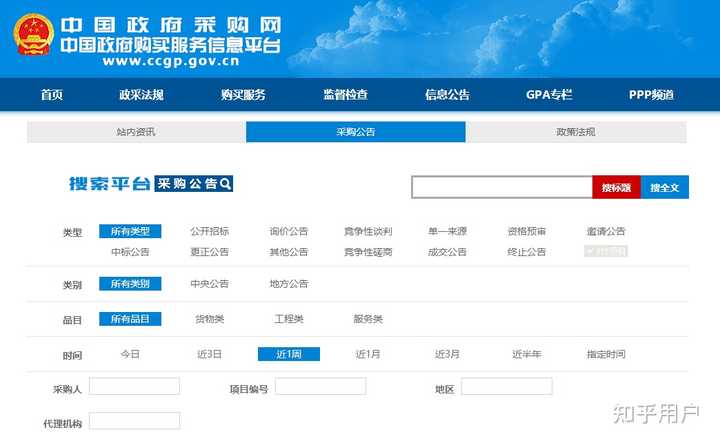The image size is (720, 439).
Task: Filter by 邀请公告 type
Action: 606,231
